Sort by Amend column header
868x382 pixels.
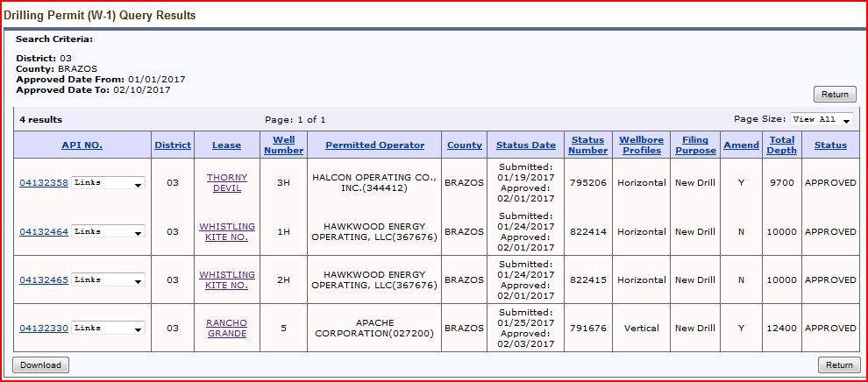point(741,145)
